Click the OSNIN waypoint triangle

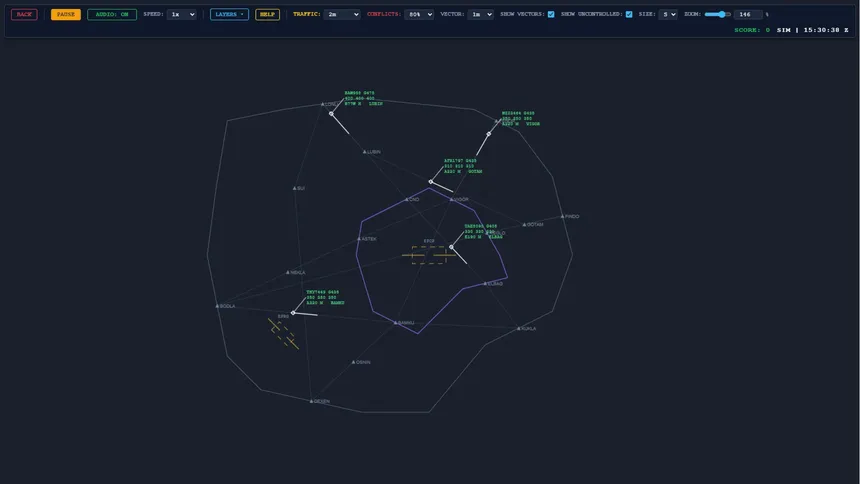pos(353,362)
